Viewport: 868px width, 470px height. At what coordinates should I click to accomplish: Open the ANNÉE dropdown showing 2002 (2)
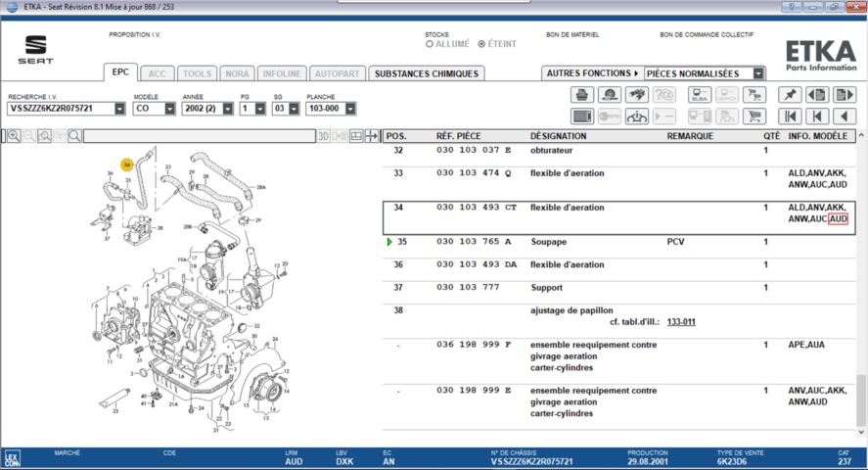227,109
